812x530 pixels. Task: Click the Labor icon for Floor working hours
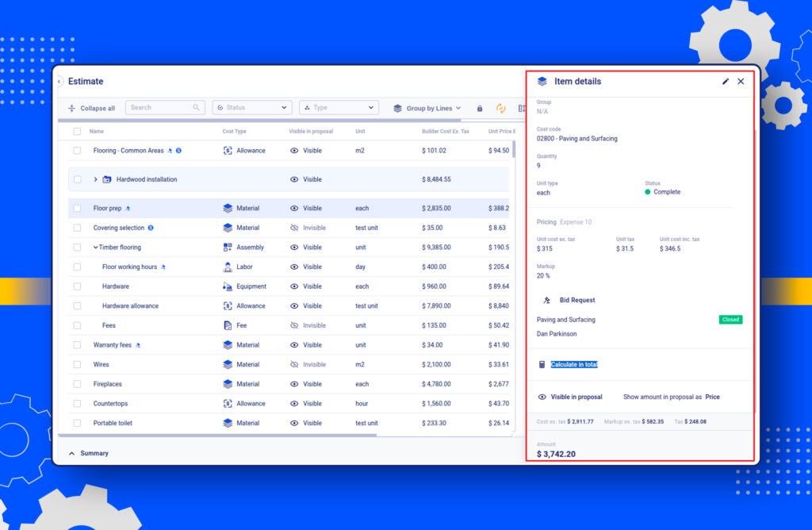coord(228,267)
